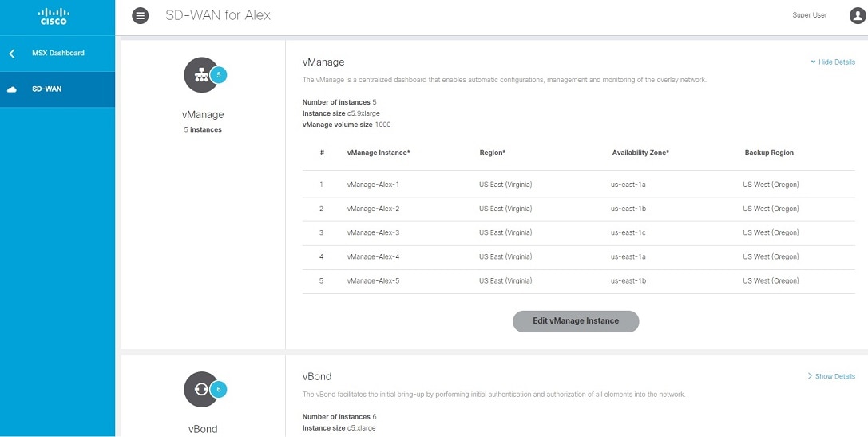This screenshot has height=437, width=868.
Task: Click vBond Number of instances 6 text
Action: tap(340, 416)
